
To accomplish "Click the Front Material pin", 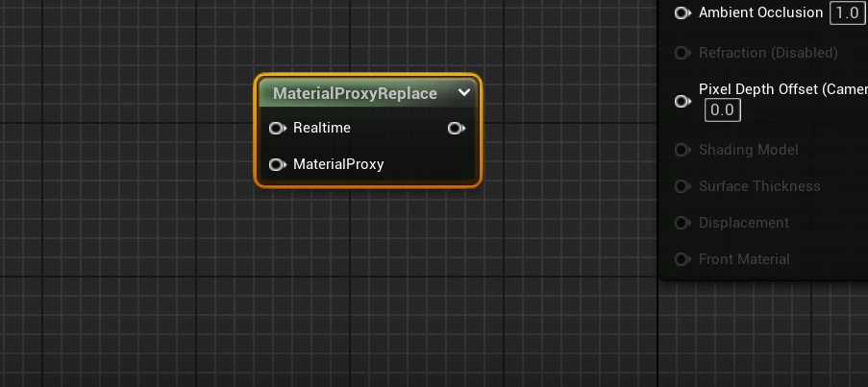I will click(682, 259).
